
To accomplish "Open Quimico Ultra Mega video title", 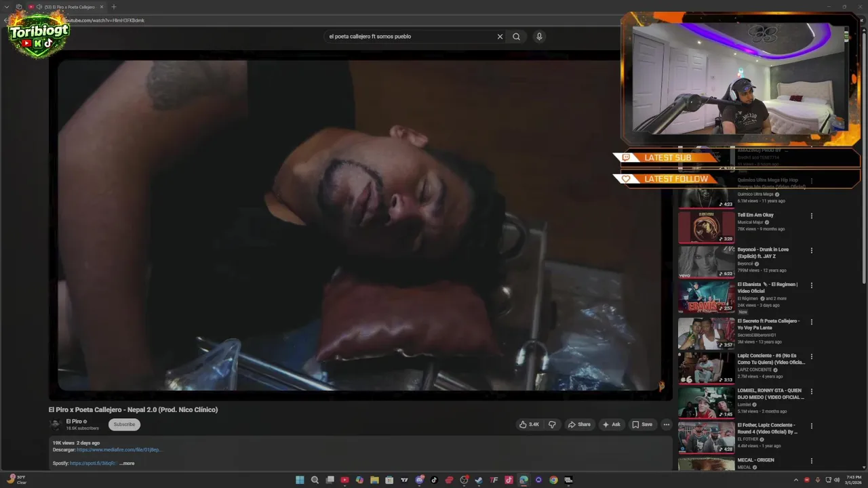I will (772, 183).
